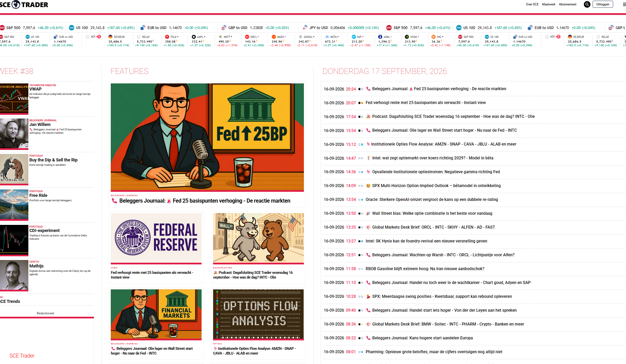The image size is (626, 364).
Task: Switch to the Redactioneel tab
Action: [x=46, y=313]
